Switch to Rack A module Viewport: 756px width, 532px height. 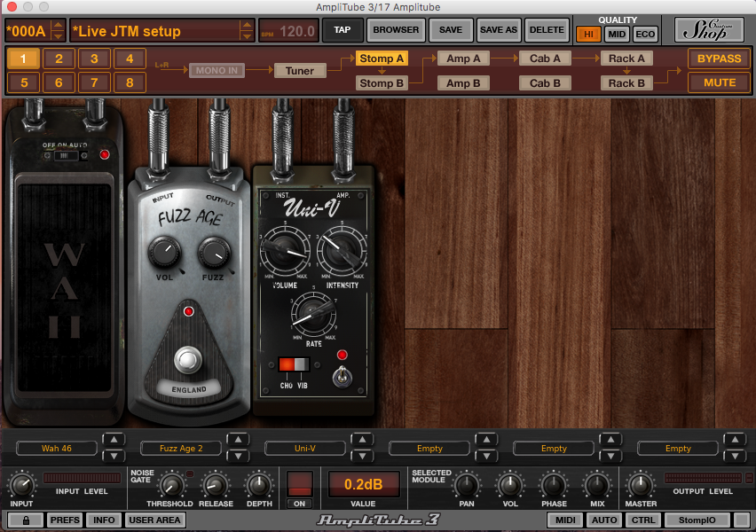tap(626, 59)
